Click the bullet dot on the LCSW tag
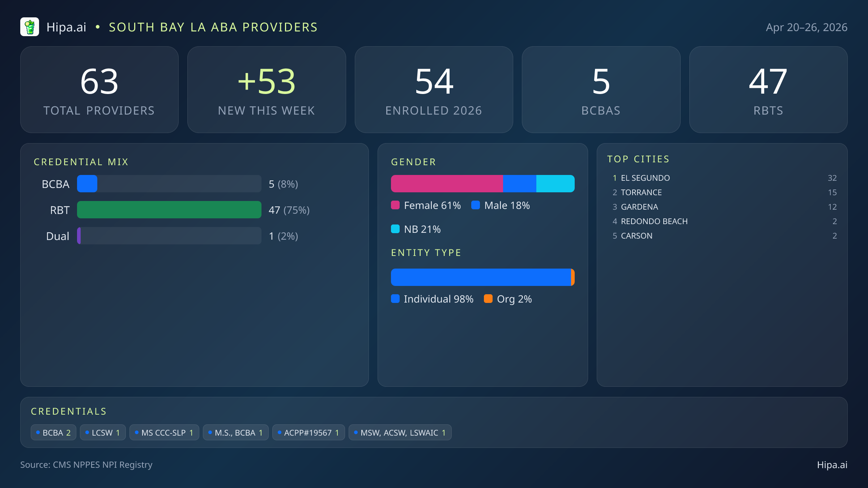 [86, 432]
